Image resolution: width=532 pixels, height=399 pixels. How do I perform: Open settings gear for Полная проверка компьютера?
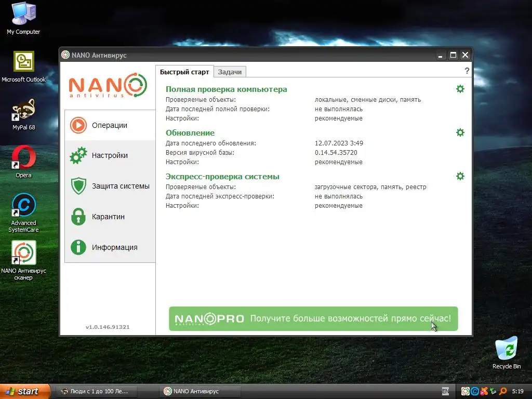[460, 89]
